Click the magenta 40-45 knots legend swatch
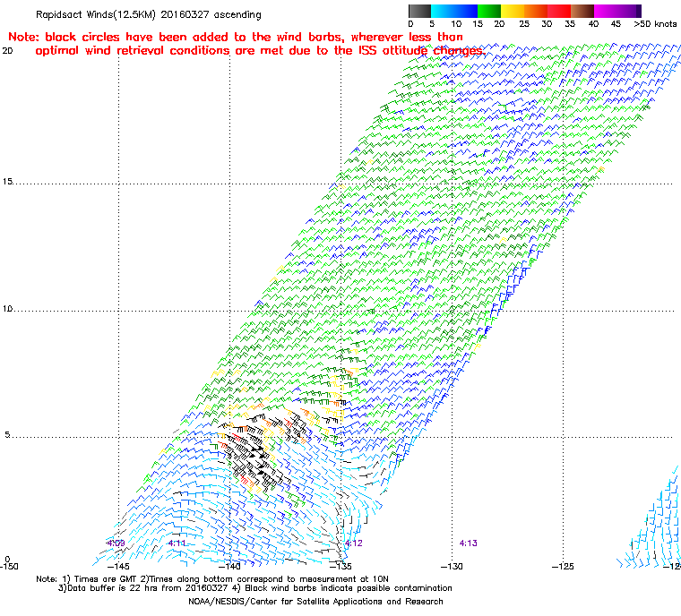 click(606, 11)
